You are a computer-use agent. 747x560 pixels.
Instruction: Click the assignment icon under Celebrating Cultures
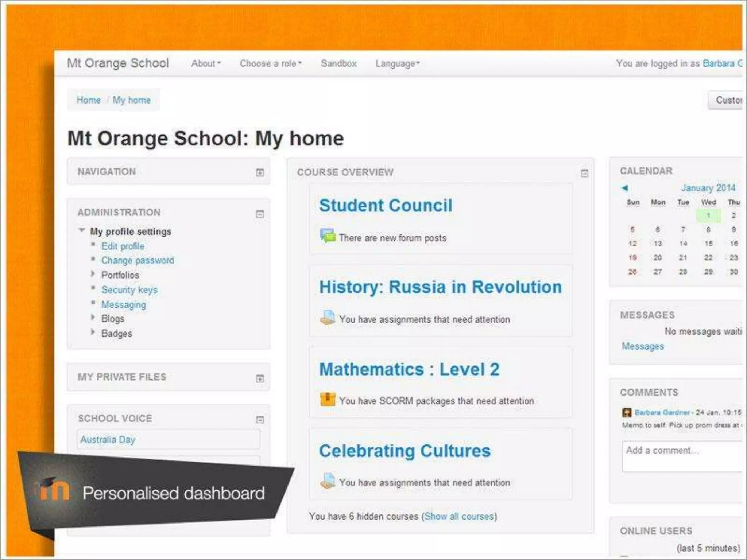[327, 481]
